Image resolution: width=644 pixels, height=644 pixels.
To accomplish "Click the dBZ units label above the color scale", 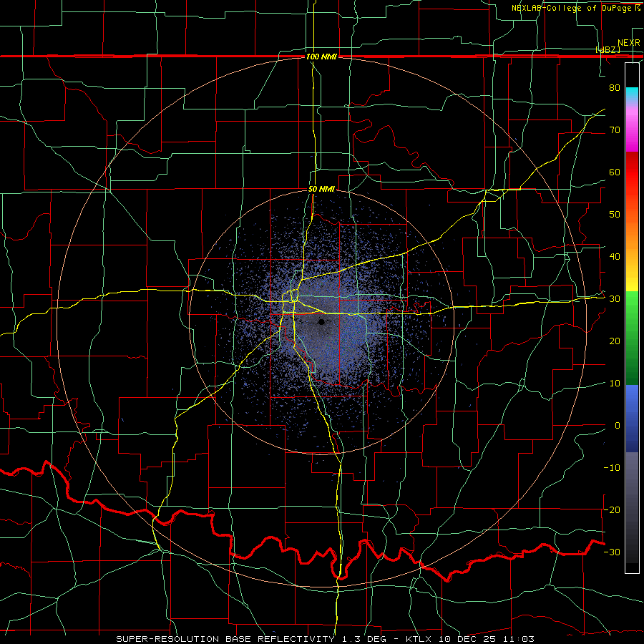I will pyautogui.click(x=608, y=49).
